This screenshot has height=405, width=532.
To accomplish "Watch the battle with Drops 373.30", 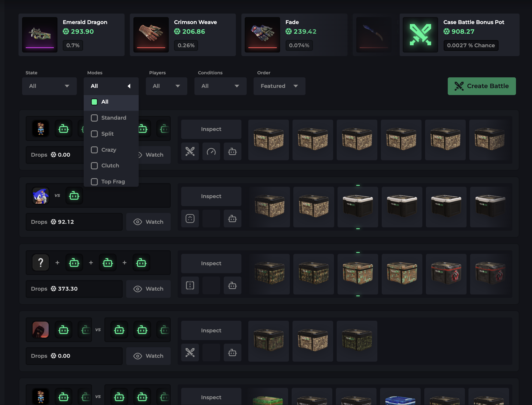I will (x=149, y=289).
